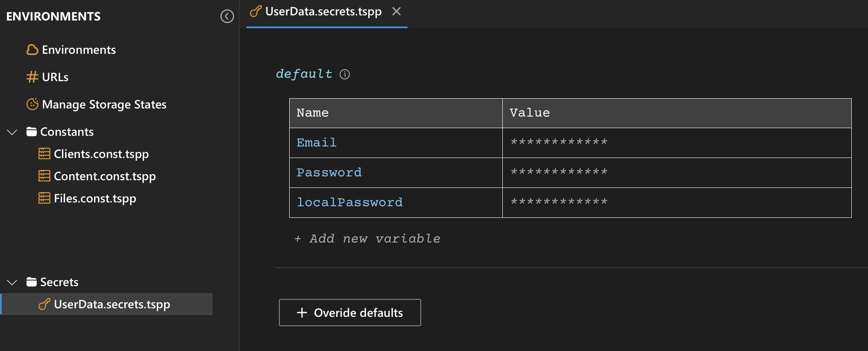Click the Constants folder icon
The height and width of the screenshot is (351, 868).
pos(32,132)
